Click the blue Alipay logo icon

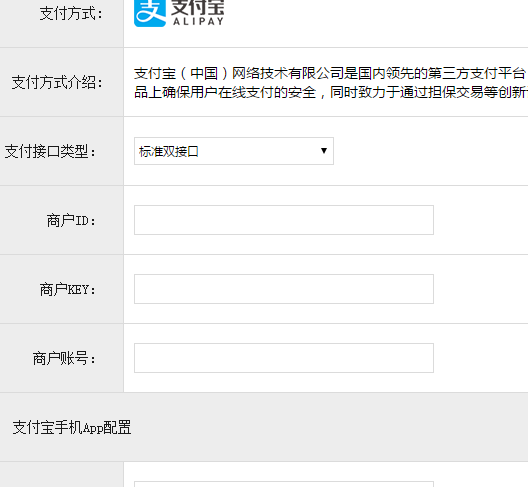pos(150,13)
